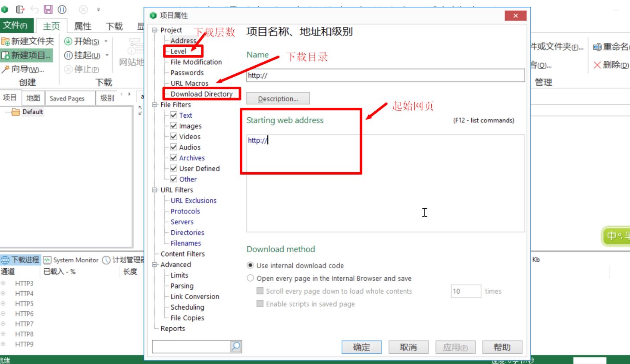The width and height of the screenshot is (630, 364).
Task: Open the 开始 start dropdown arrow
Action: (106, 41)
